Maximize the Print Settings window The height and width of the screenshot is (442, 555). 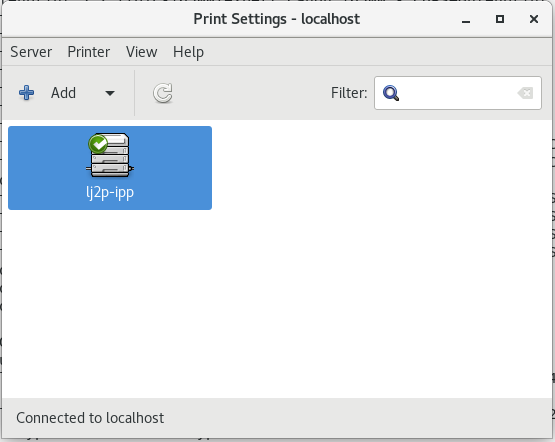coord(500,19)
